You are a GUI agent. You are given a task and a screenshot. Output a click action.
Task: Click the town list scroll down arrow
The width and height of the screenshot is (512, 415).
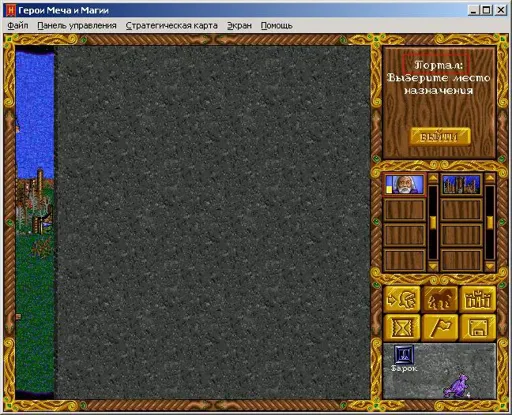[x=489, y=266]
